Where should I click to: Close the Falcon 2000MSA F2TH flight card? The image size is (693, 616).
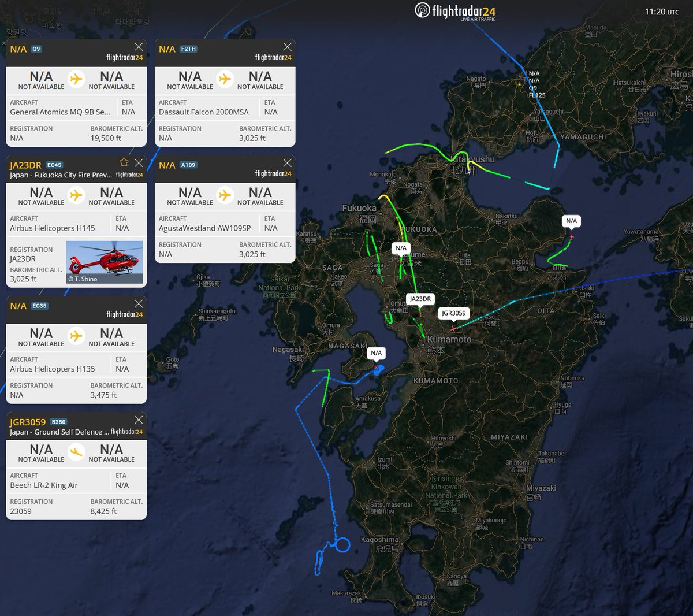(288, 47)
